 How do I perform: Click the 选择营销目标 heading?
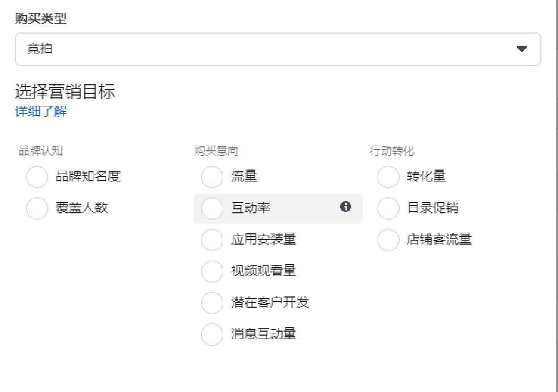(65, 92)
